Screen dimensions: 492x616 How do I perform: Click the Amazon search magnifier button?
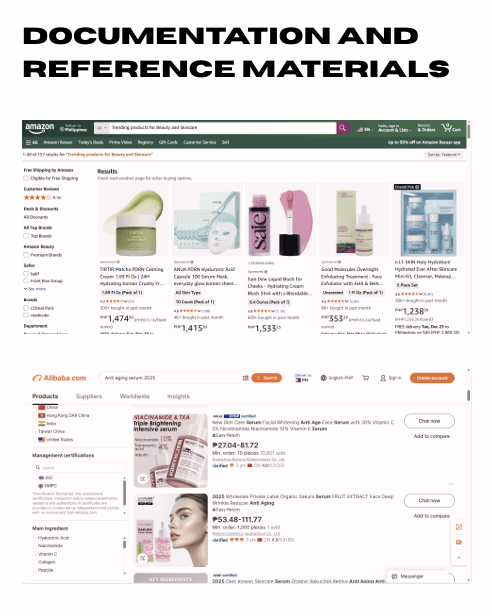tap(343, 128)
